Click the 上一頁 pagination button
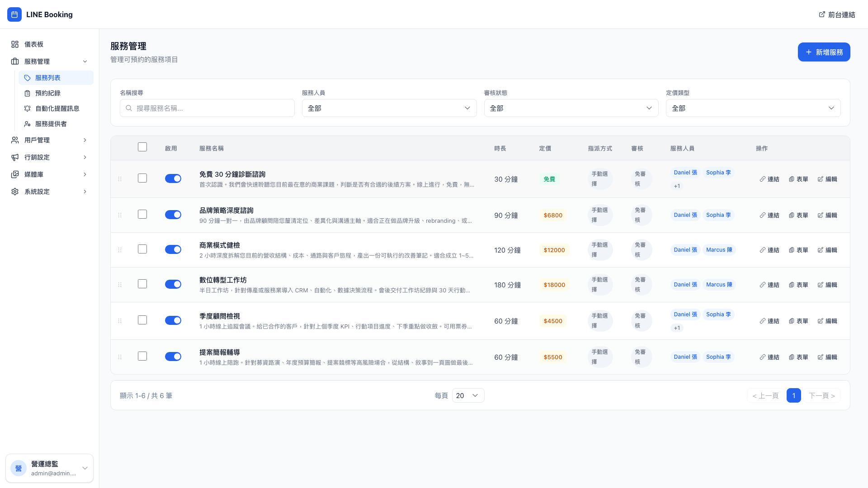Viewport: 868px width, 488px height. pyautogui.click(x=765, y=395)
